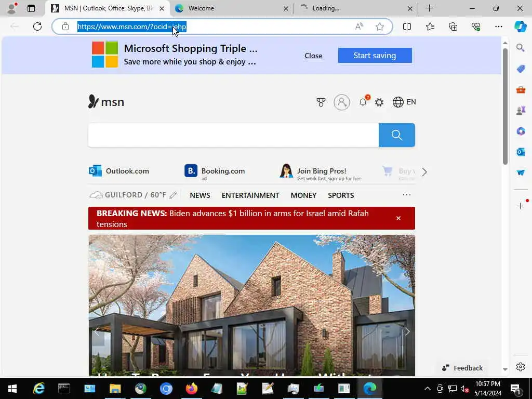Read the Breaking News Biden headline
532x399 pixels.
(x=232, y=219)
